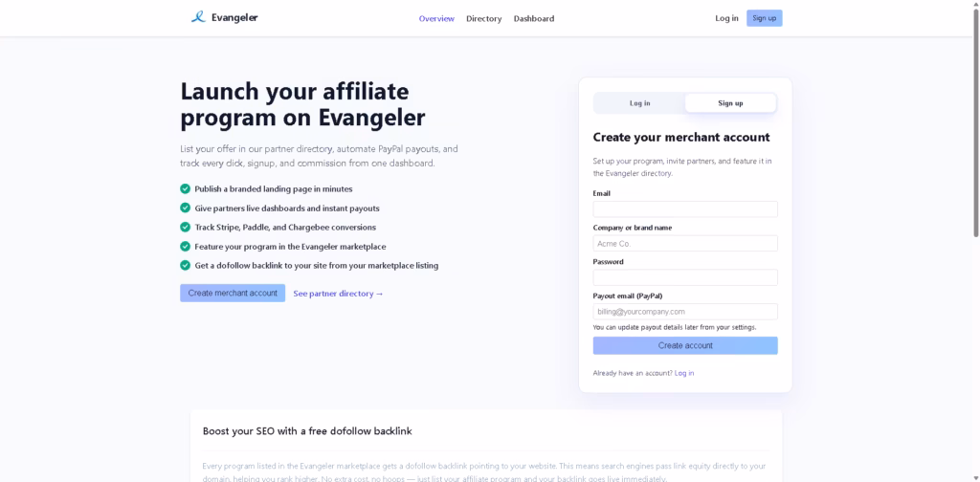Switch to the Log in tab in the form card
980x482 pixels.
tap(639, 103)
